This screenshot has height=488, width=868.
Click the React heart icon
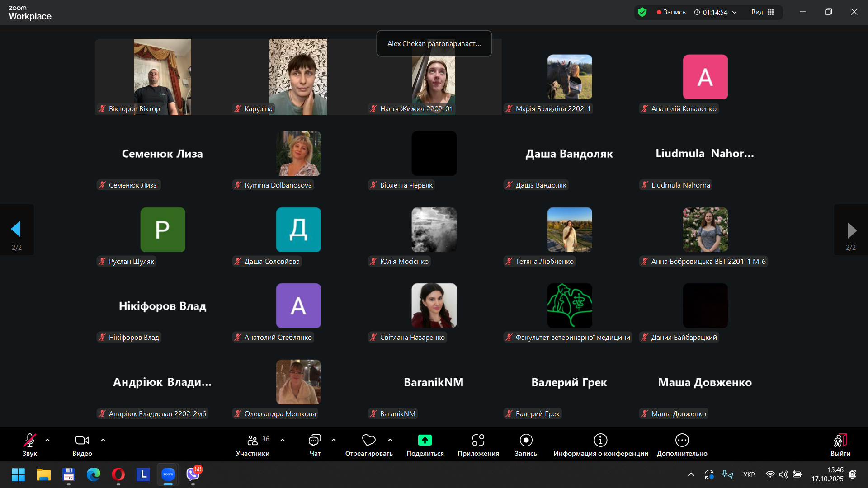(368, 440)
